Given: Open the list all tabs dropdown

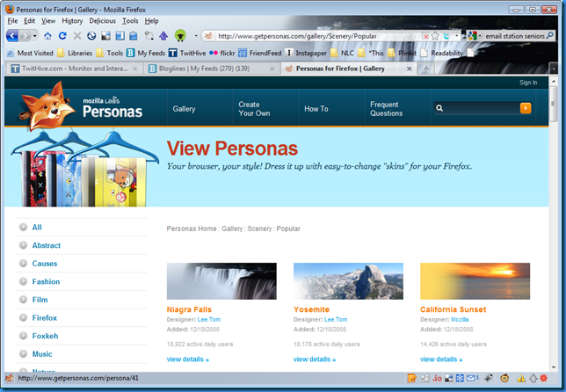Looking at the screenshot, I should pyautogui.click(x=554, y=69).
